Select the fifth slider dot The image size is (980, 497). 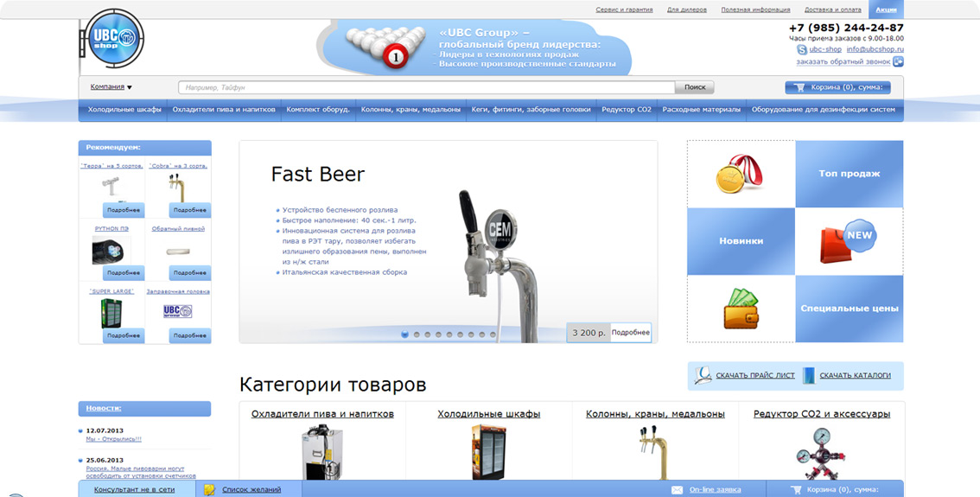click(x=449, y=335)
